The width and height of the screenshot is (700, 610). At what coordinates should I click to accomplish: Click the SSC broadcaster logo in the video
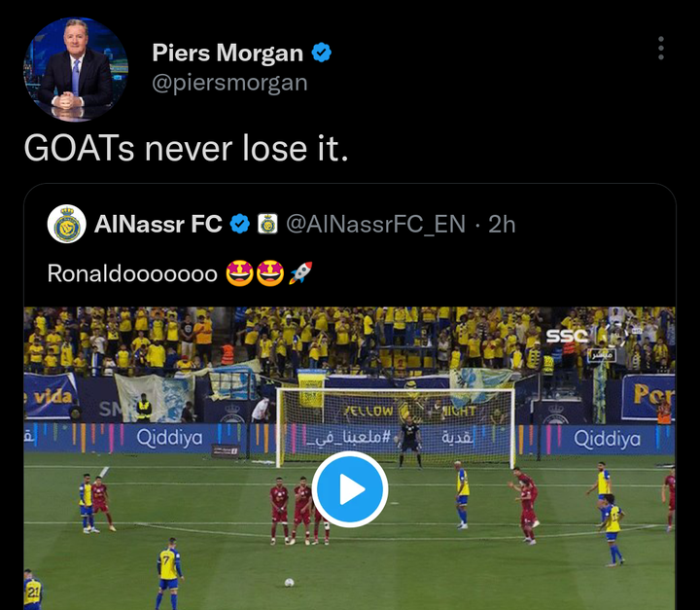[567, 336]
